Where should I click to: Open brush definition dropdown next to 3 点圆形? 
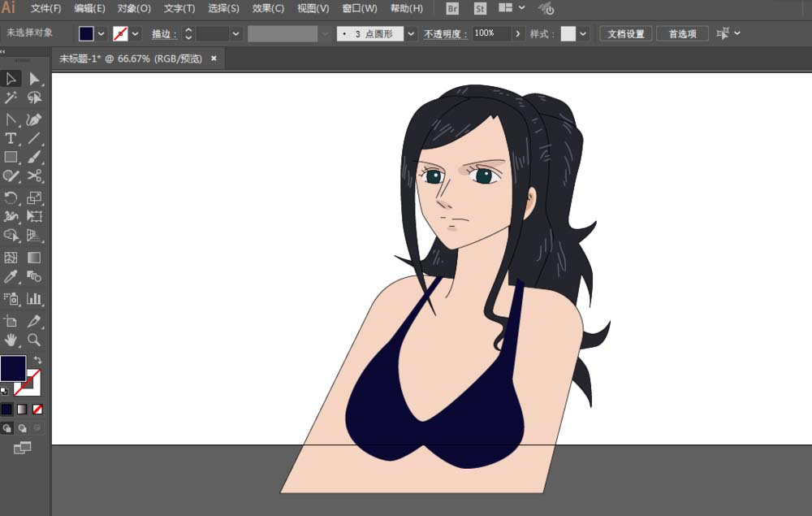(411, 33)
